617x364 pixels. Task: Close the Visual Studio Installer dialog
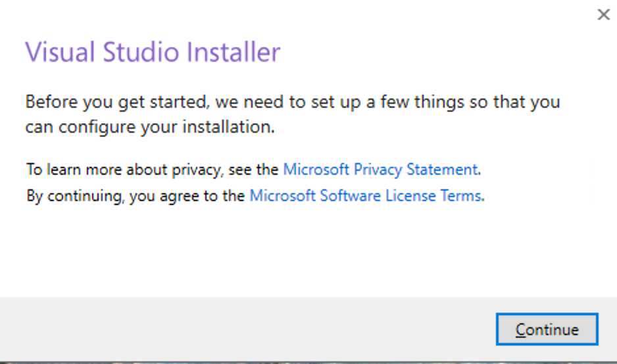tap(603, 14)
